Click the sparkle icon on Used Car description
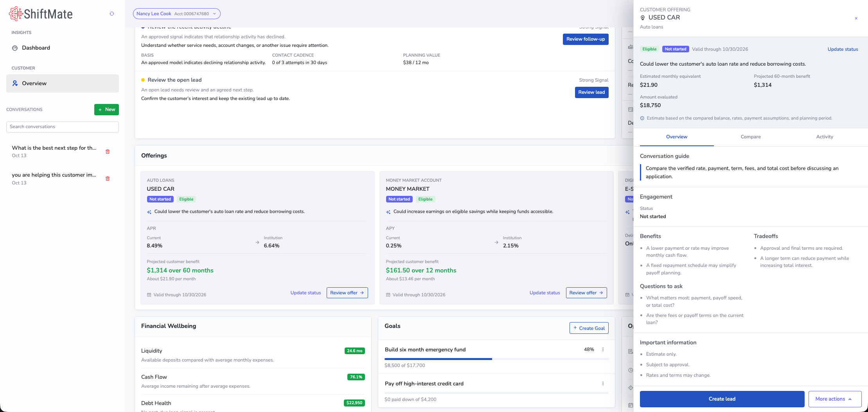Image resolution: width=868 pixels, height=412 pixels. 149,212
